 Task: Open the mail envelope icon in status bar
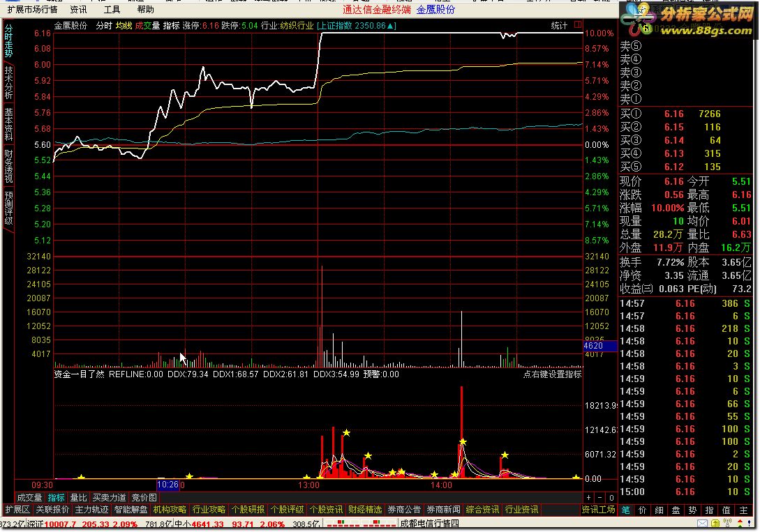702,524
